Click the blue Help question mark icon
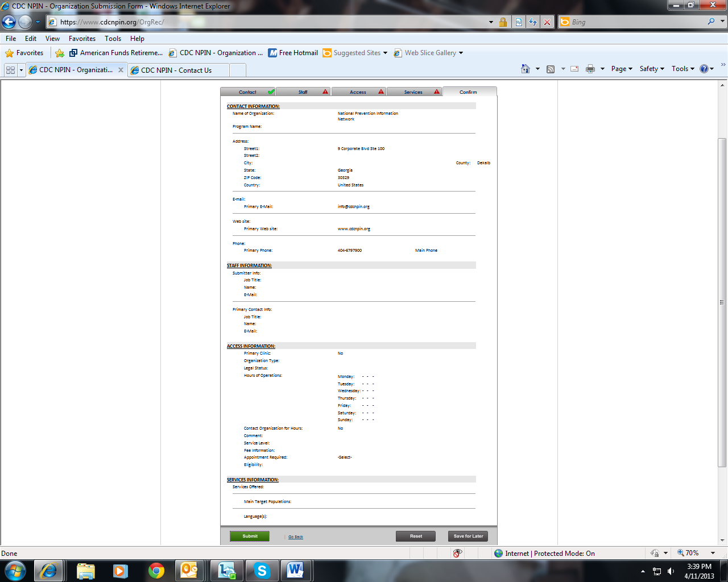This screenshot has height=582, width=728. (704, 69)
